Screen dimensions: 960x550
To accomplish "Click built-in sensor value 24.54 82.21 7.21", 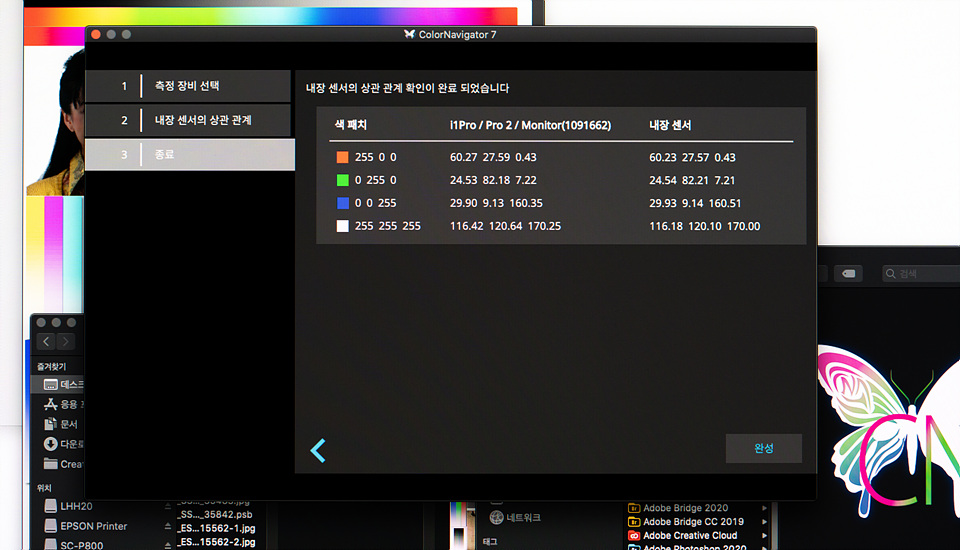I will point(692,180).
